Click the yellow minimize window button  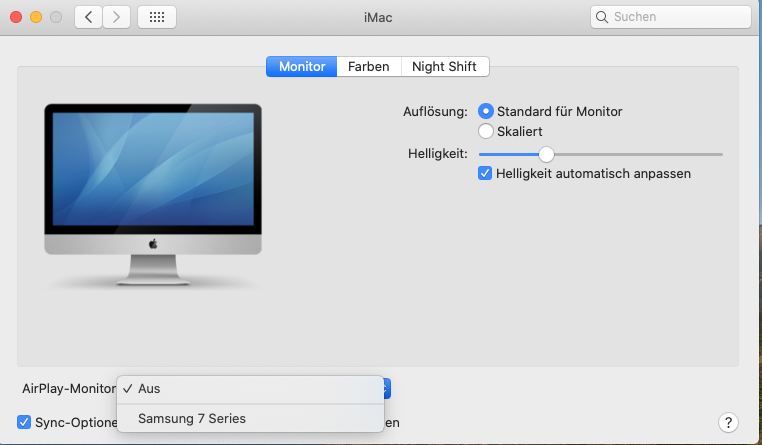pos(36,17)
